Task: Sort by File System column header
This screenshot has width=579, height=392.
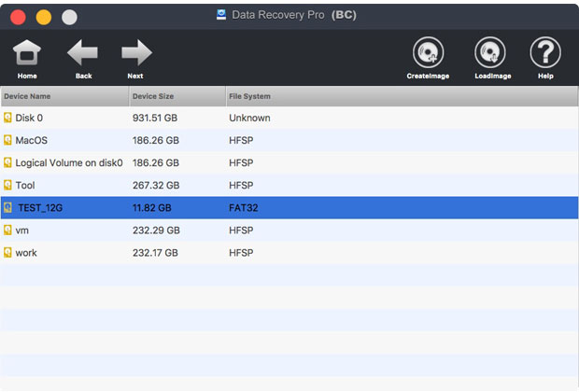Action: coord(402,96)
